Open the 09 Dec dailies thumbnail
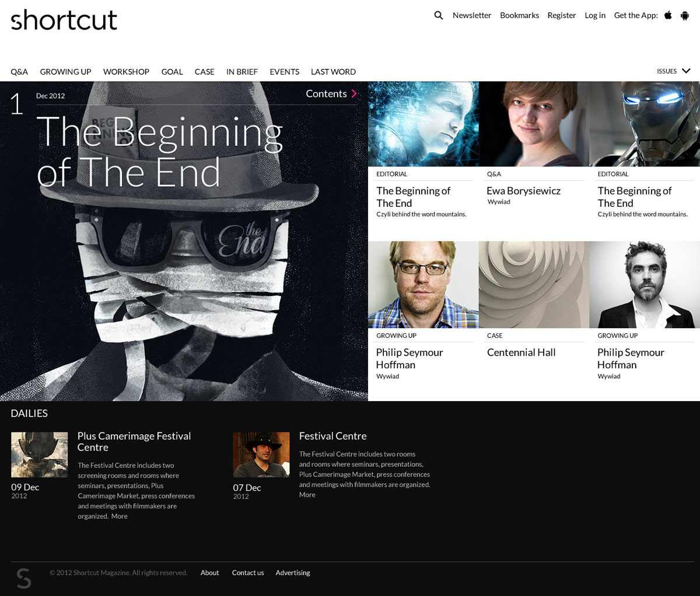 coord(39,455)
